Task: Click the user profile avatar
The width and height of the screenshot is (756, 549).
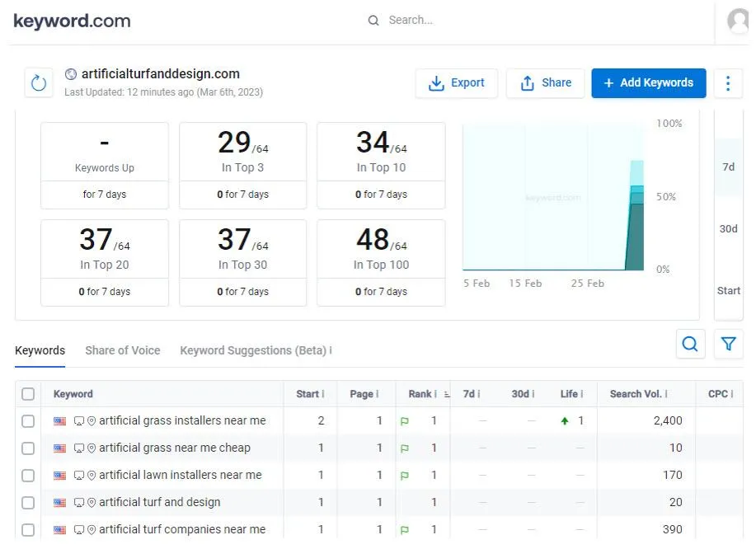Action: [739, 21]
